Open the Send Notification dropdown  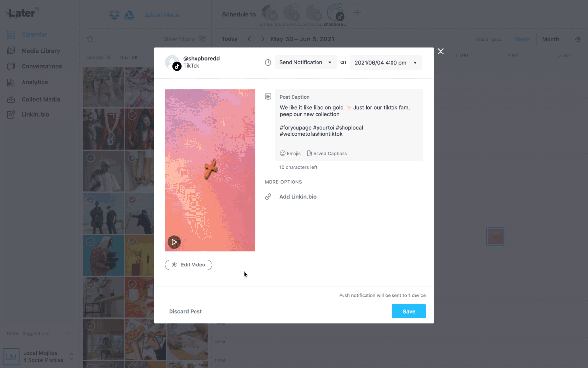coord(306,63)
